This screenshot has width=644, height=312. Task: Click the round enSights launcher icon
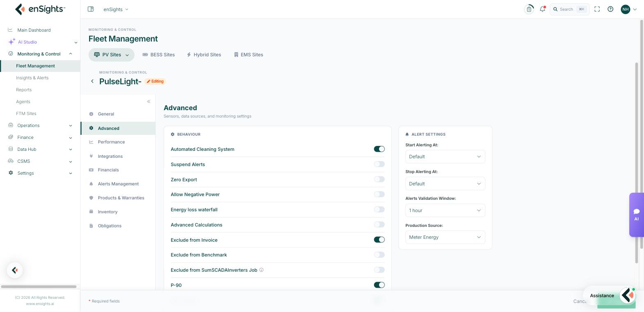point(15,270)
